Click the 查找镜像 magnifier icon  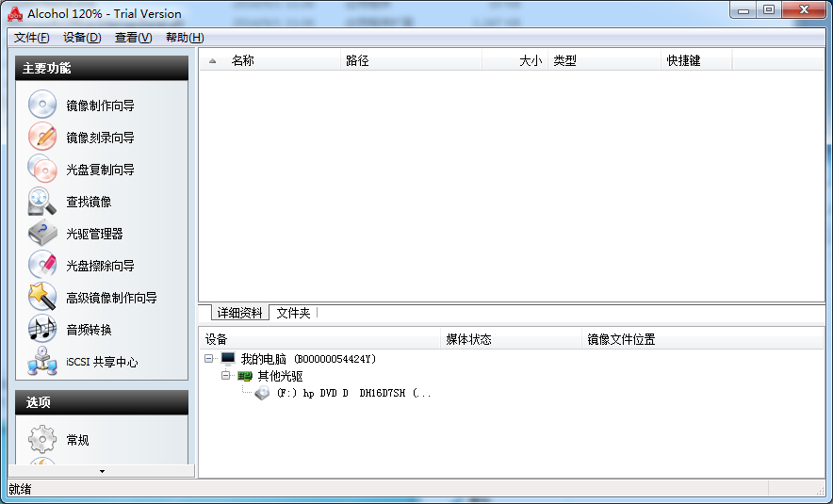point(42,201)
